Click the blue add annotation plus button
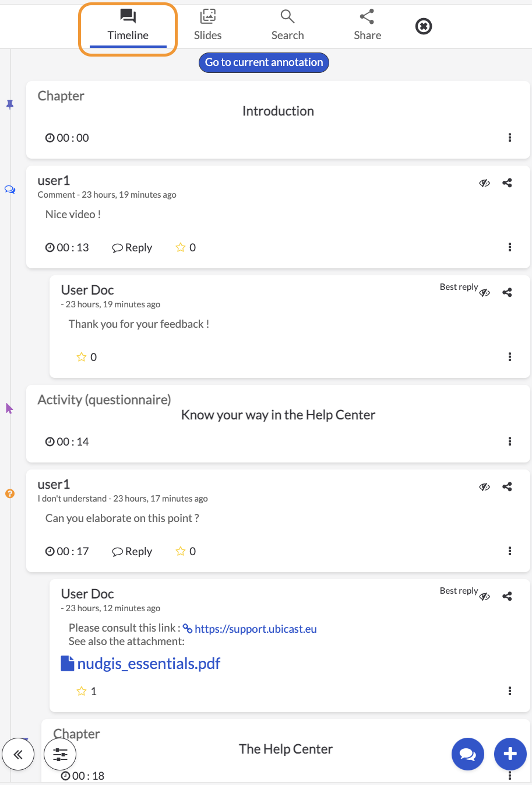The image size is (532, 785). [510, 754]
